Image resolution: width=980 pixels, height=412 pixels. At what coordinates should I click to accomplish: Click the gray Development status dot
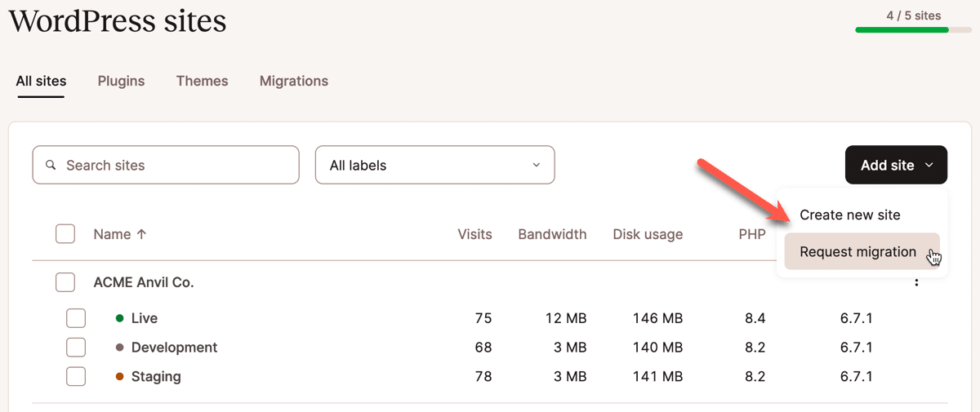point(120,348)
